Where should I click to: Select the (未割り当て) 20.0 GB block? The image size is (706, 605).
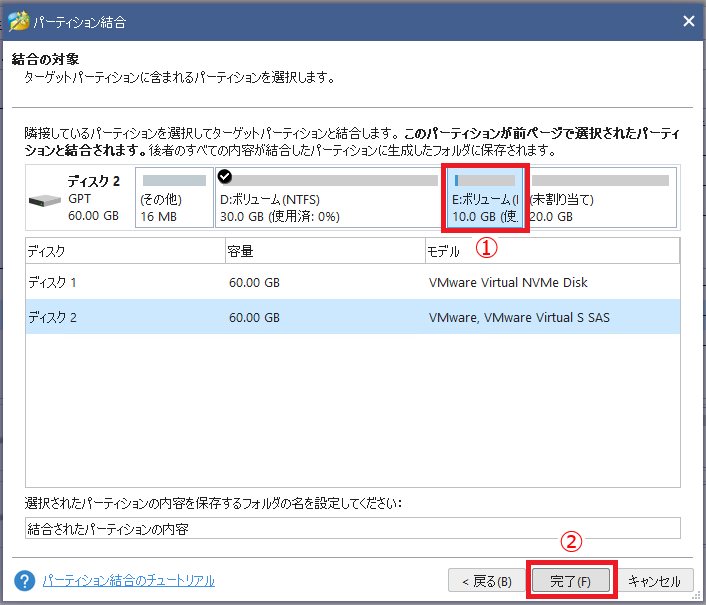(601, 198)
